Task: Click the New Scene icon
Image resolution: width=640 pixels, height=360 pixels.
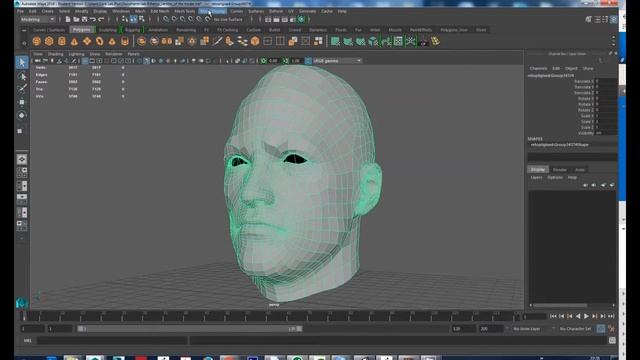Action: point(68,19)
